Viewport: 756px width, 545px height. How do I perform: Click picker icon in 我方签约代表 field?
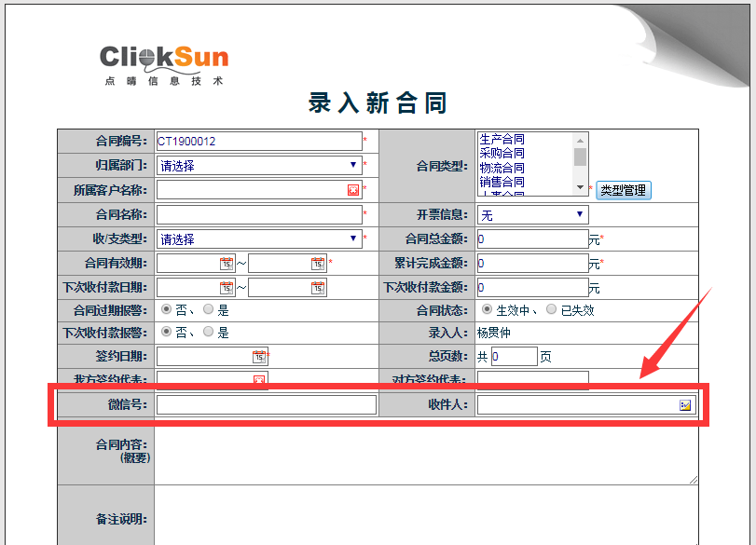point(259,380)
